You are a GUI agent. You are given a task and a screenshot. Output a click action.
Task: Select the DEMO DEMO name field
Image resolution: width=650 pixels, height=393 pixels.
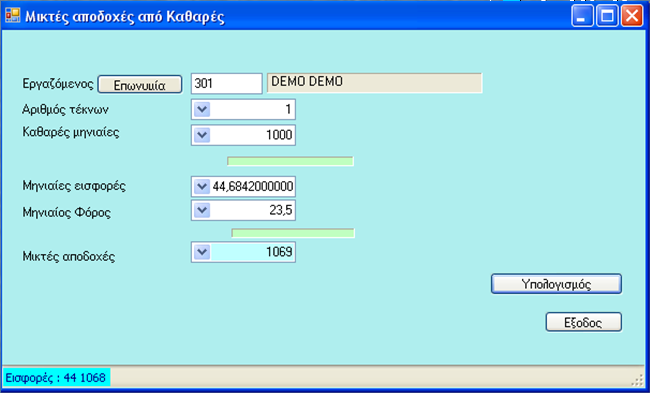pyautogui.click(x=374, y=82)
